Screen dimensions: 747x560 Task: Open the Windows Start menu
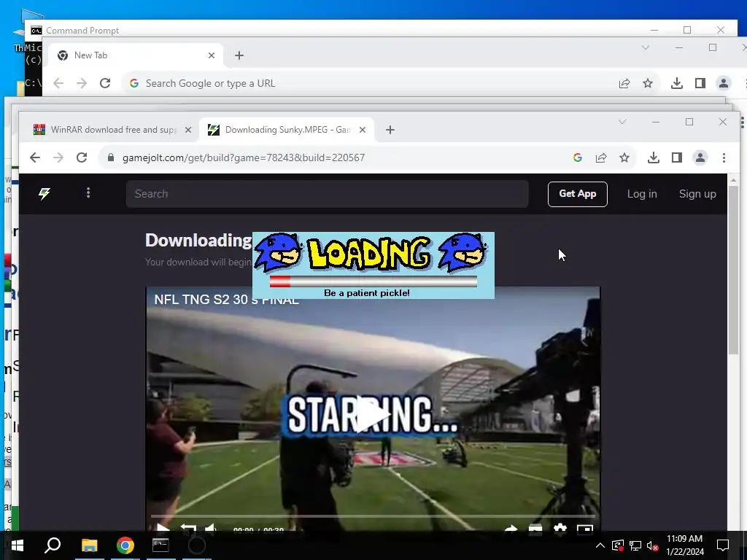click(x=18, y=545)
